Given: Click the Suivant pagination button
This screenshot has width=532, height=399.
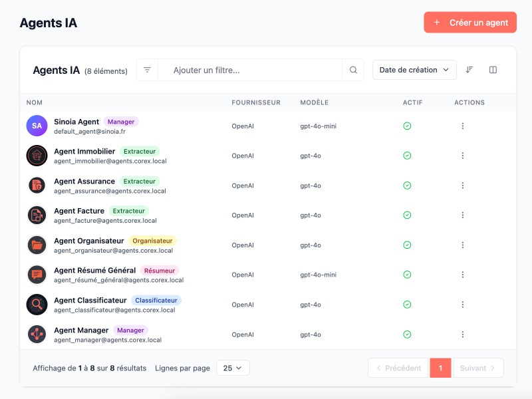Looking at the screenshot, I should 477,368.
